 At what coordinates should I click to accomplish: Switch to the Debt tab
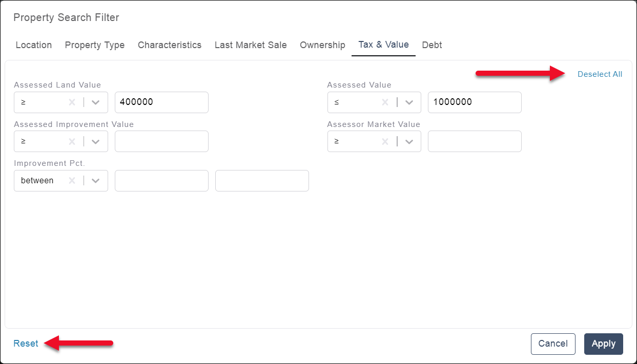432,45
